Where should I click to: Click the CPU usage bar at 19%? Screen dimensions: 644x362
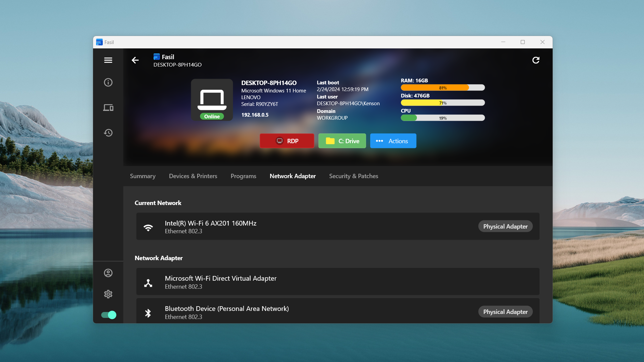coord(443,118)
